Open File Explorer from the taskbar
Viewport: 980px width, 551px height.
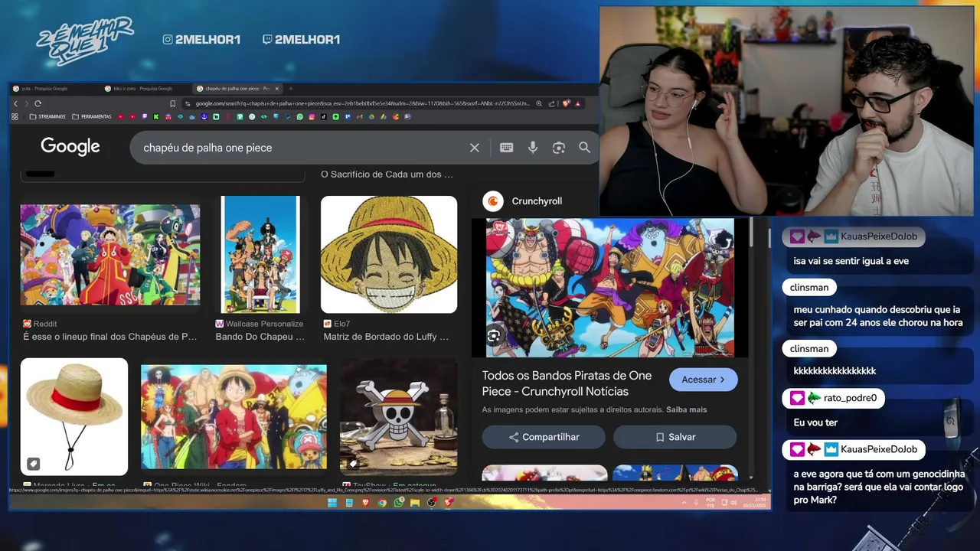415,503
